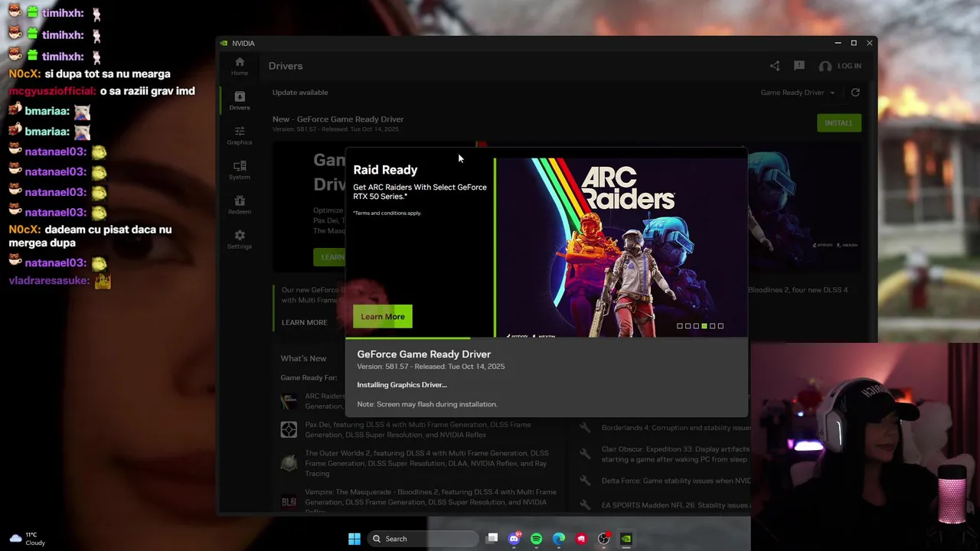Screen dimensions: 980x551
Task: Click the feedback notification icon in the header
Action: click(x=799, y=66)
